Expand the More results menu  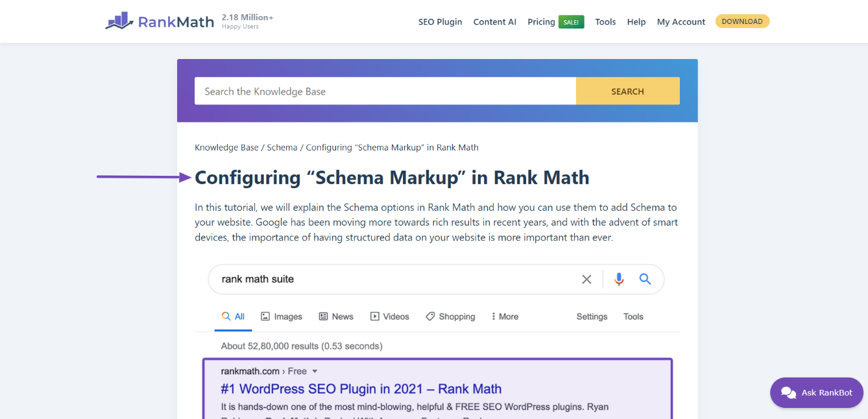point(505,317)
